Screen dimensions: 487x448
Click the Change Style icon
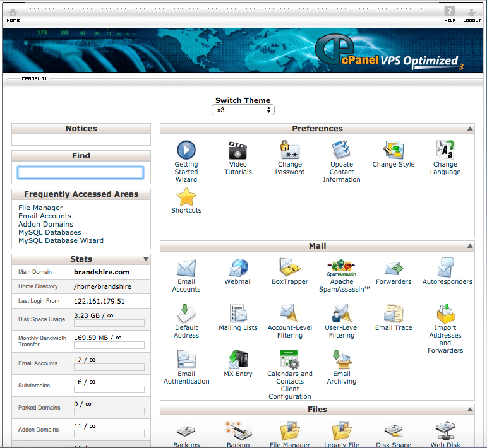point(394,150)
